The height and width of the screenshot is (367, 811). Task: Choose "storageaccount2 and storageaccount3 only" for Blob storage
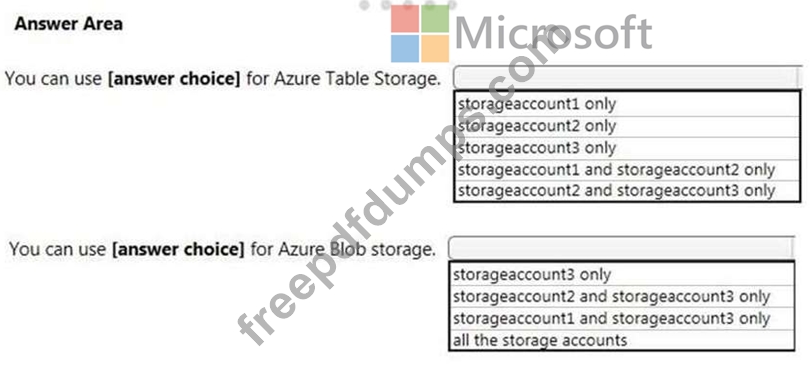pos(621,297)
